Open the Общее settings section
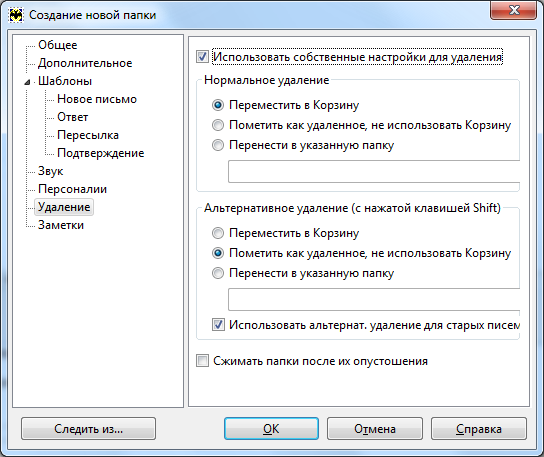Image resolution: width=544 pixels, height=457 pixels. (58, 45)
